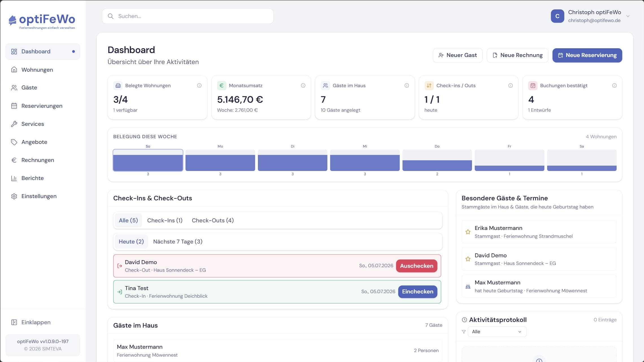The height and width of the screenshot is (362, 644).
Task: Click birthday cake icon for Max Mustermann
Action: (x=468, y=286)
